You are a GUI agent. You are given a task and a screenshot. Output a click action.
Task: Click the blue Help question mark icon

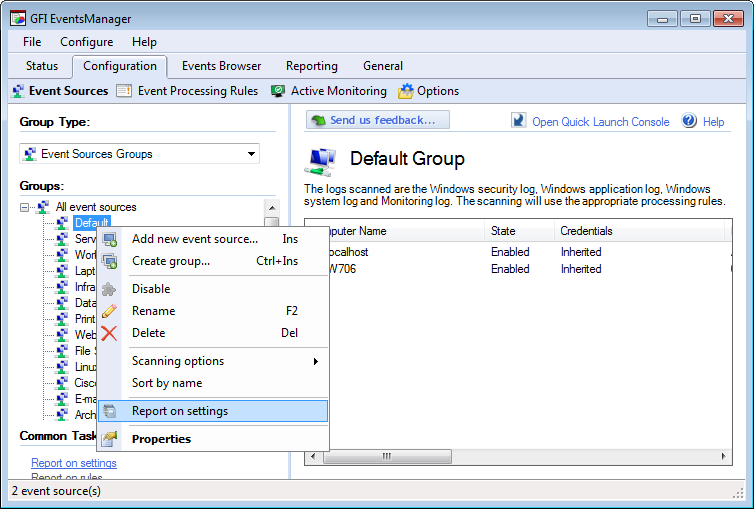click(x=689, y=120)
